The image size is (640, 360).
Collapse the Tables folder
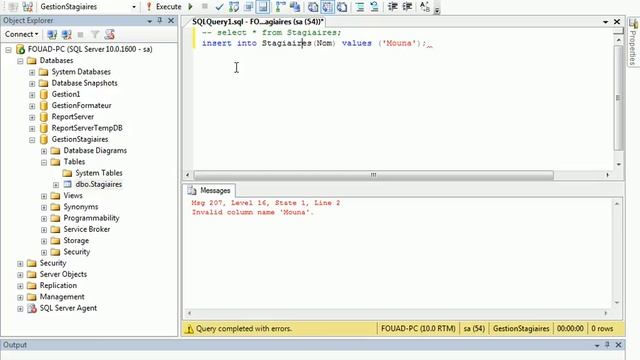click(x=44, y=162)
